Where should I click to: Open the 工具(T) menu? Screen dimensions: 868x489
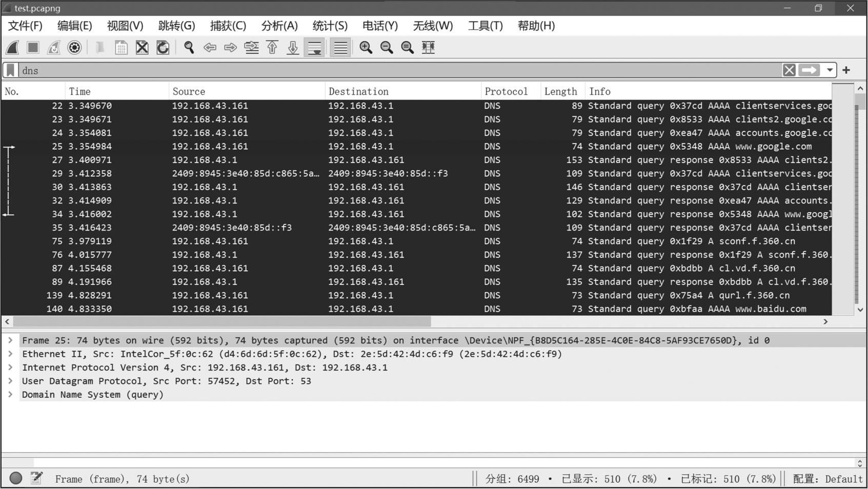tap(486, 26)
